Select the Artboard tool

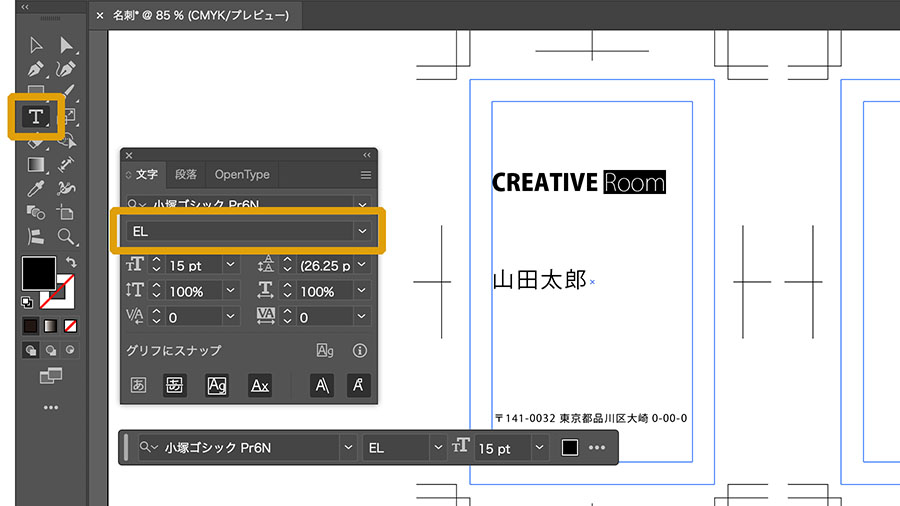[x=66, y=213]
